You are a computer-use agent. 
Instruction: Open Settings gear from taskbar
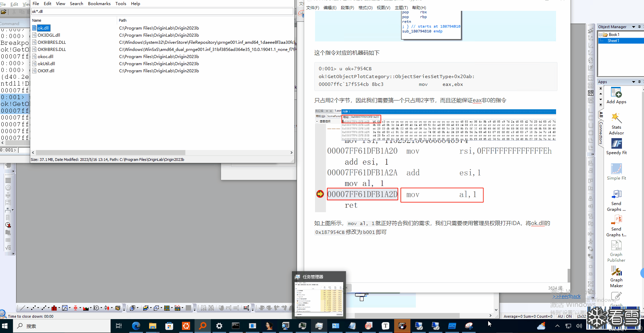[x=219, y=326]
